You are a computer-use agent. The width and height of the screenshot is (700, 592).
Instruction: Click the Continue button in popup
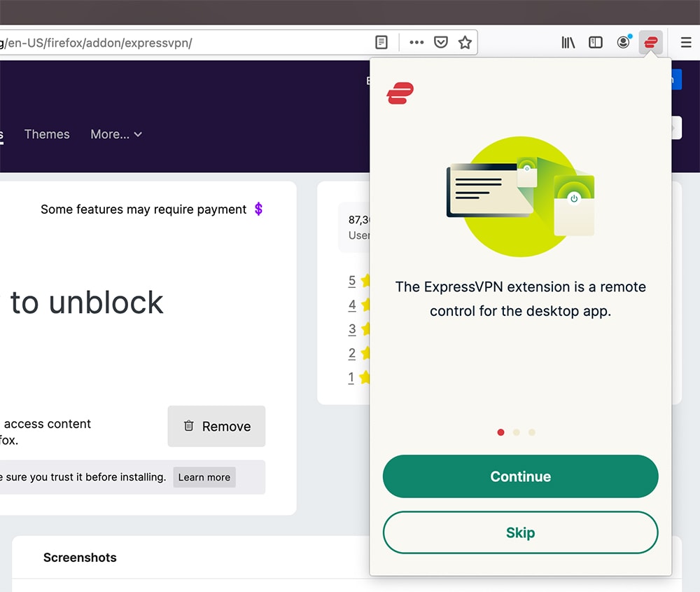pos(521,476)
